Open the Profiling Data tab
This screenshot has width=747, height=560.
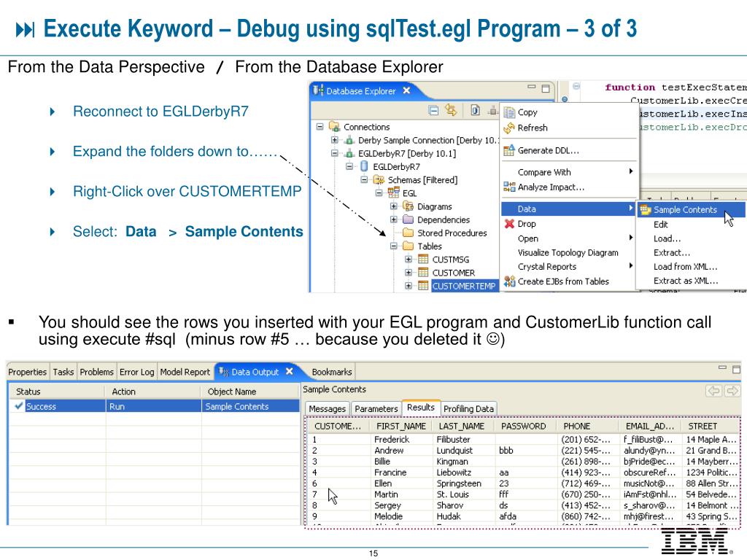tap(468, 408)
